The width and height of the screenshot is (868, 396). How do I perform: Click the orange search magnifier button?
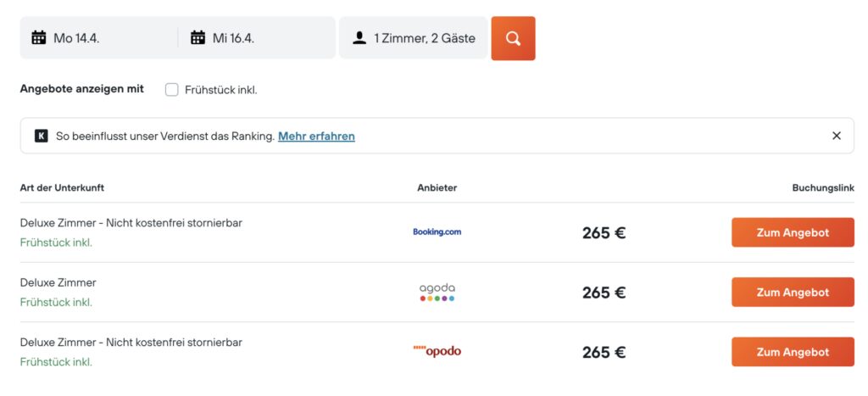[x=513, y=38]
